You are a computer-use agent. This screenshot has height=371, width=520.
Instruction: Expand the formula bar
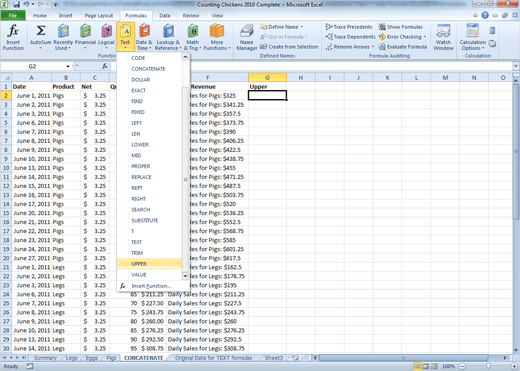[516, 66]
